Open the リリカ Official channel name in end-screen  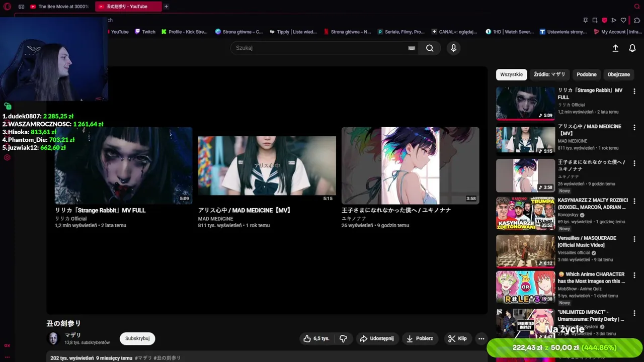pos(70,219)
